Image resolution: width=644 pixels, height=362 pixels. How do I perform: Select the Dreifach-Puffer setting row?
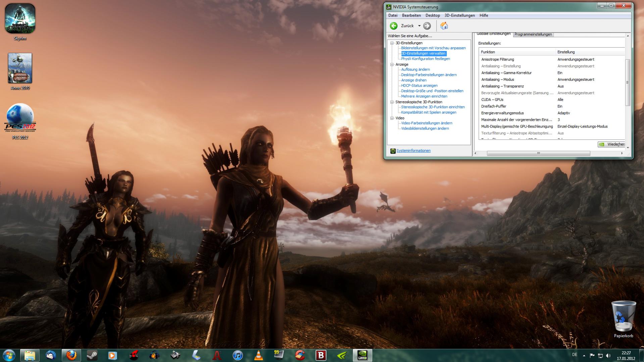(552, 106)
